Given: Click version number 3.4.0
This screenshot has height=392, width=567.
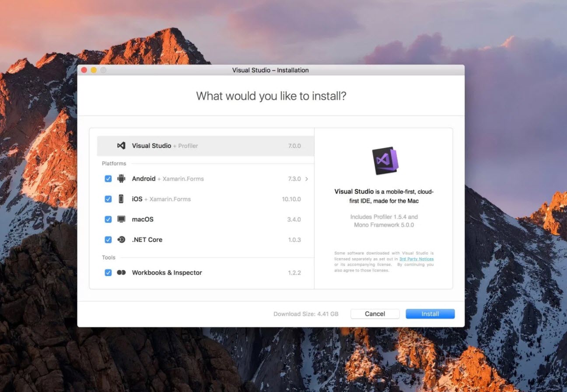Looking at the screenshot, I should pos(294,219).
